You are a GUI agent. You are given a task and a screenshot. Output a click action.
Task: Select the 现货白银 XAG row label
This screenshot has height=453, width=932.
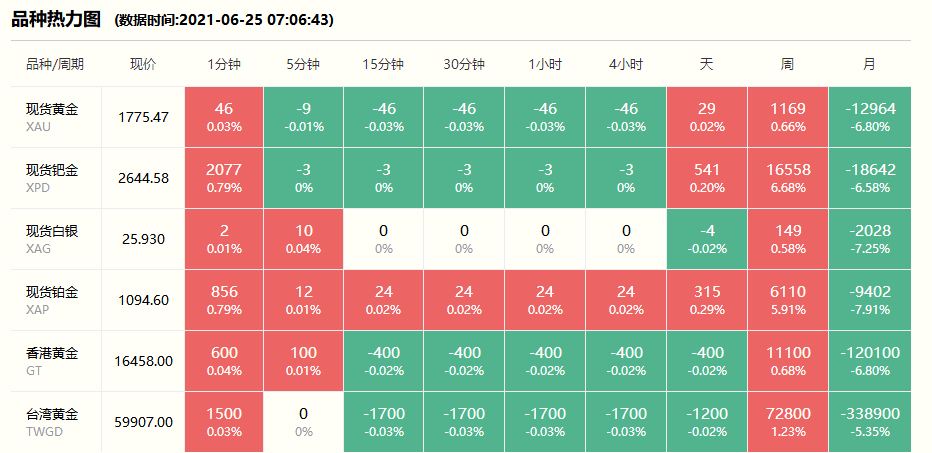coord(52,238)
